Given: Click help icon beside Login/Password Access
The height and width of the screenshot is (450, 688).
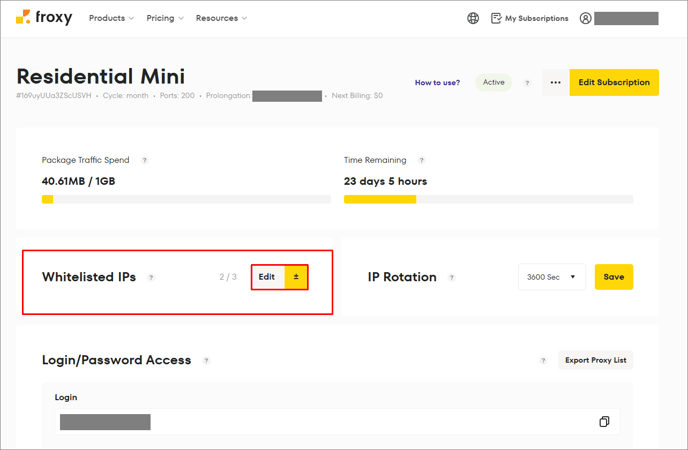Looking at the screenshot, I should point(206,361).
